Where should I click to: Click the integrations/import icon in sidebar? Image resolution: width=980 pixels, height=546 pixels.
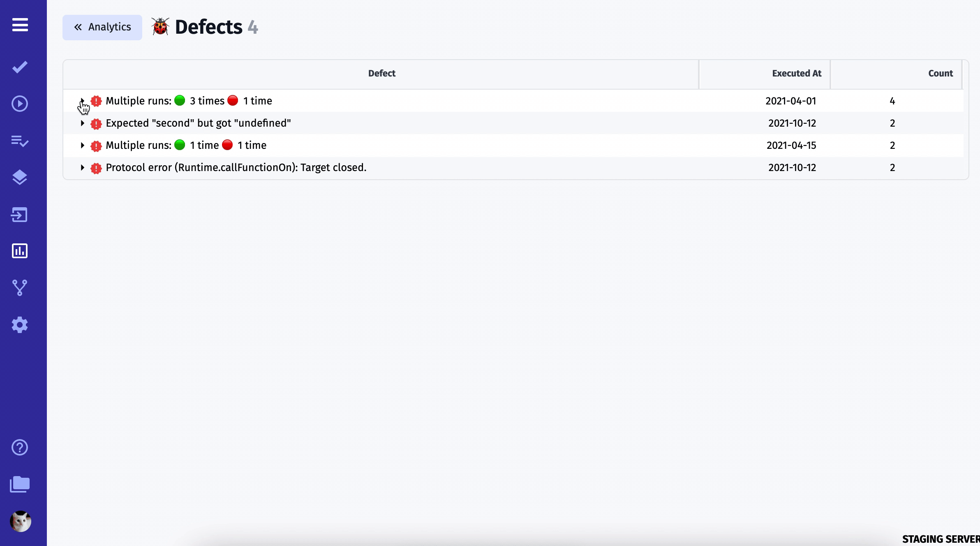19,215
